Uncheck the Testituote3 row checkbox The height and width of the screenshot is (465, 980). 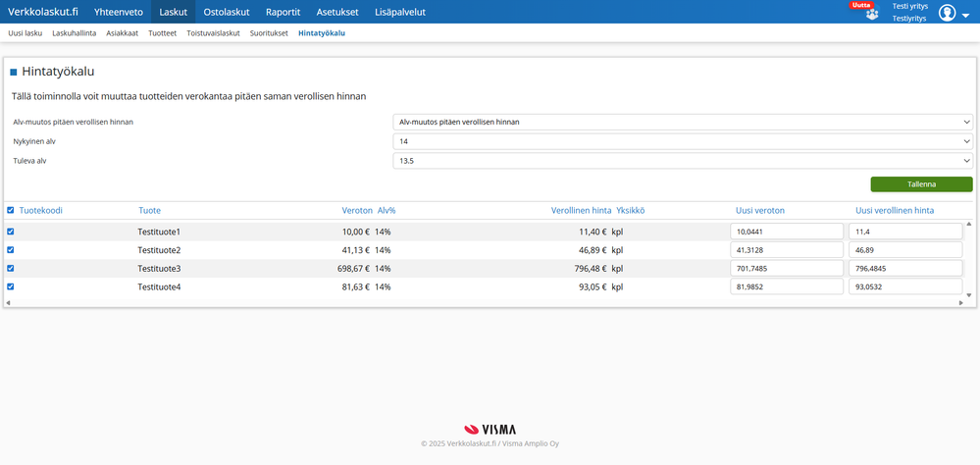point(11,268)
